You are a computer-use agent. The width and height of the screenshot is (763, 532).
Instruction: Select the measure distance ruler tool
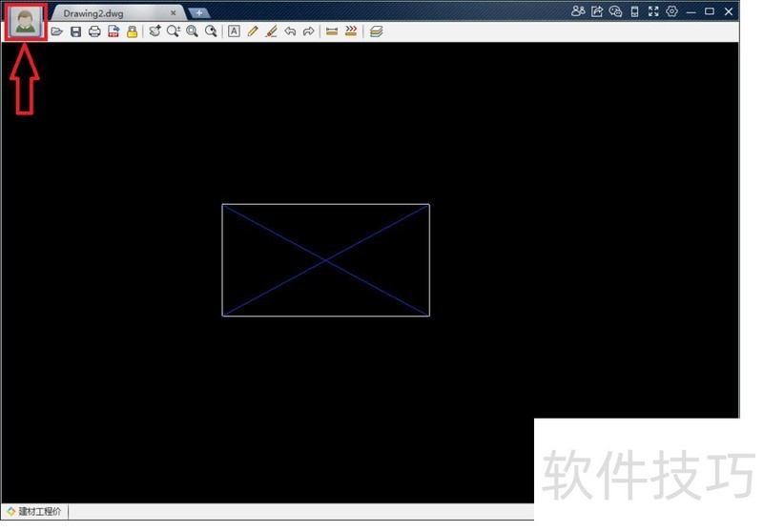332,31
